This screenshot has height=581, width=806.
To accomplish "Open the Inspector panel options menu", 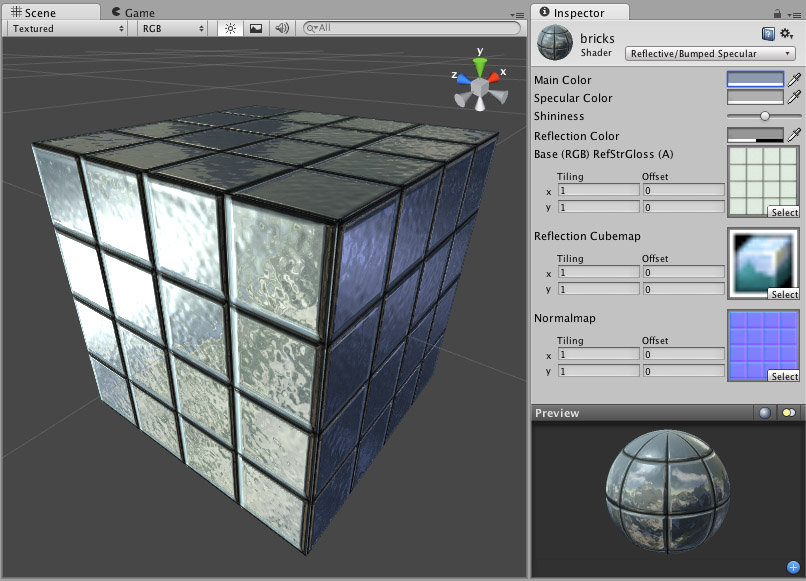I will coord(796,14).
